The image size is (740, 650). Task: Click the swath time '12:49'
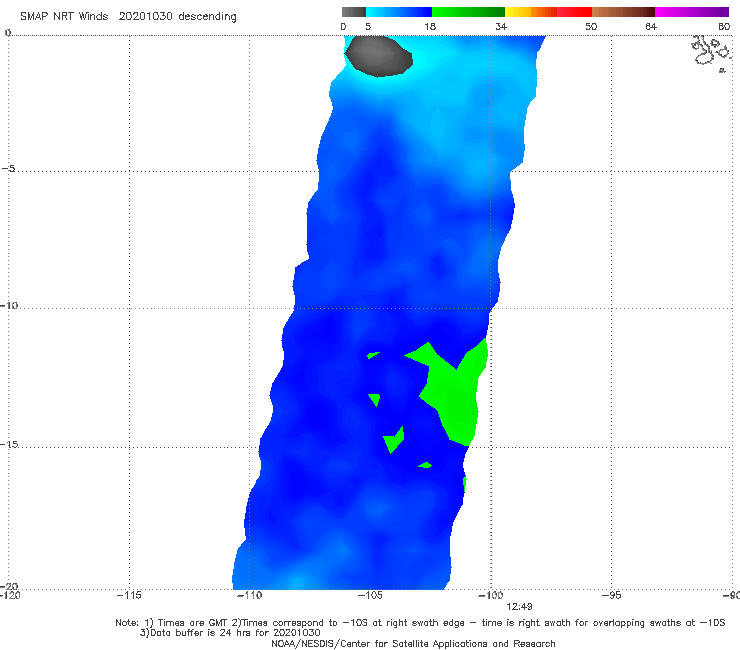tap(519, 607)
